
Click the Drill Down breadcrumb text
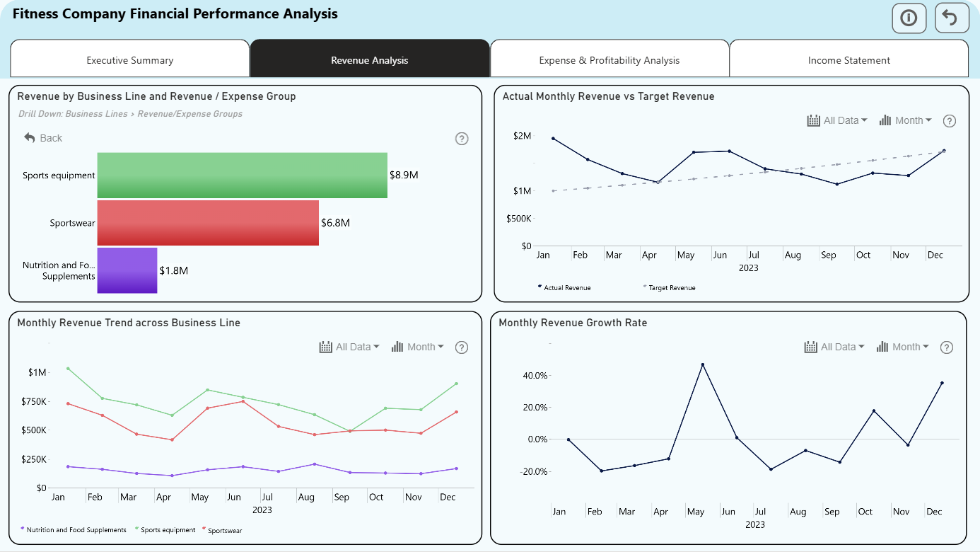pyautogui.click(x=130, y=114)
